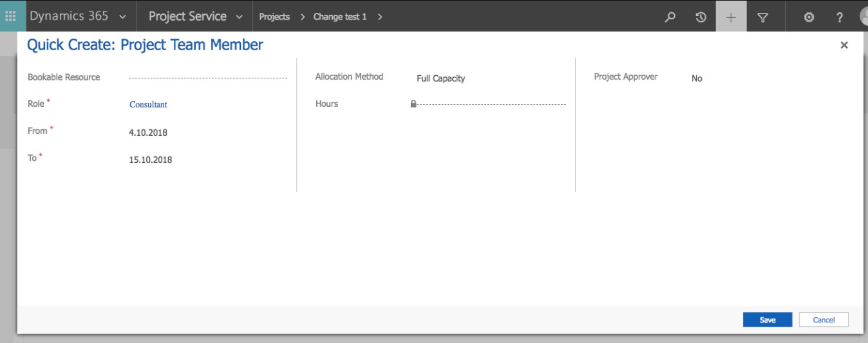Expand chevron after Change test 1
868x343 pixels.
pyautogui.click(x=380, y=17)
